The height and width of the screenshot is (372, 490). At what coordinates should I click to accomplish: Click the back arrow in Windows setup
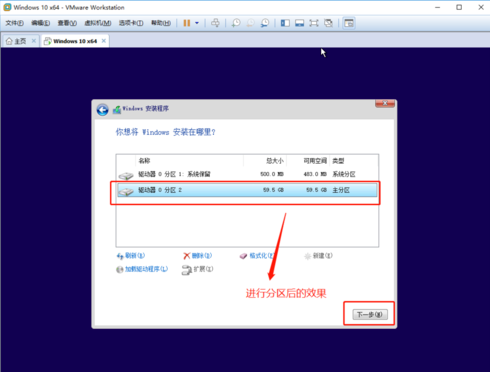(103, 110)
